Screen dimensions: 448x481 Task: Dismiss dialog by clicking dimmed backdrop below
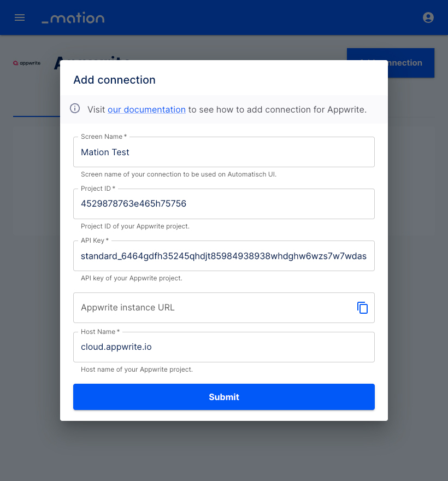click(x=224, y=451)
